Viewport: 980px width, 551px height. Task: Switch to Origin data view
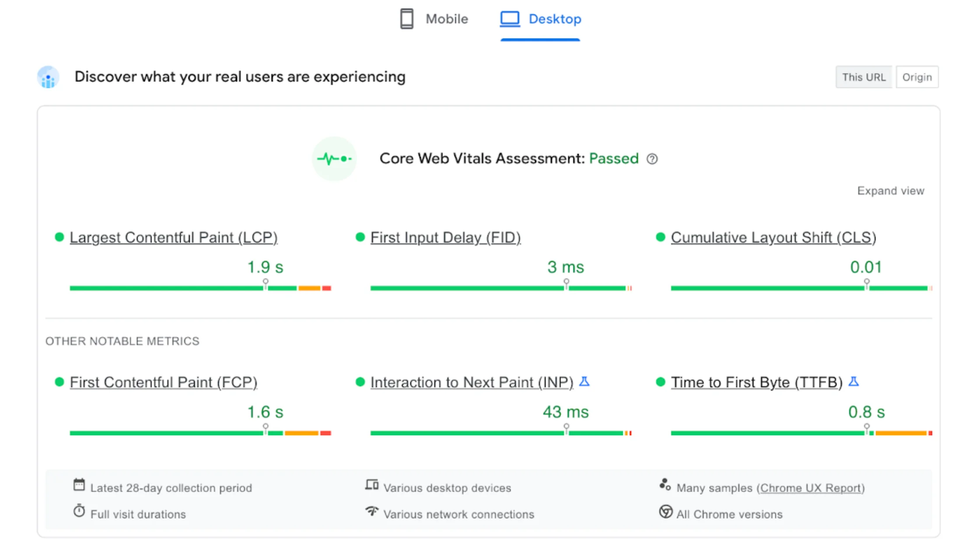pyautogui.click(x=917, y=77)
